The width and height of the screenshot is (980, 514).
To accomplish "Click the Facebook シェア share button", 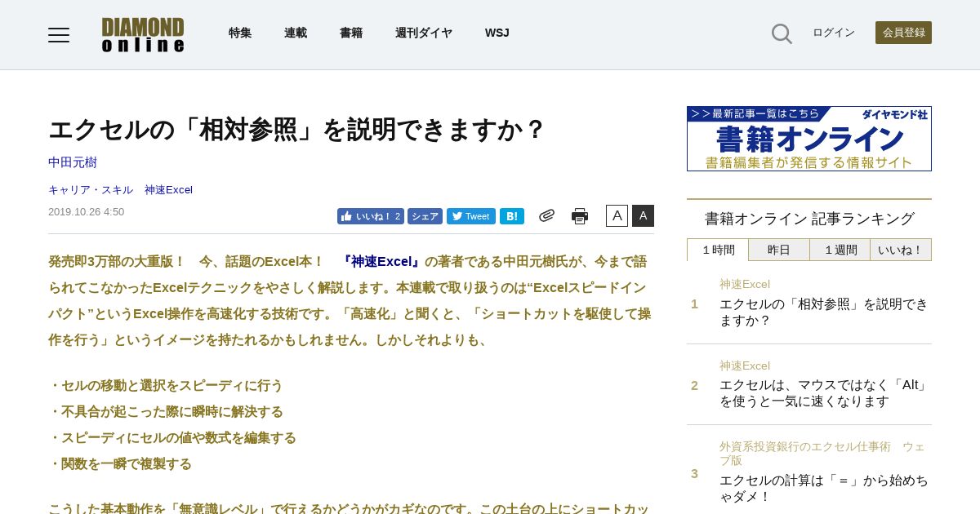I will (x=425, y=216).
